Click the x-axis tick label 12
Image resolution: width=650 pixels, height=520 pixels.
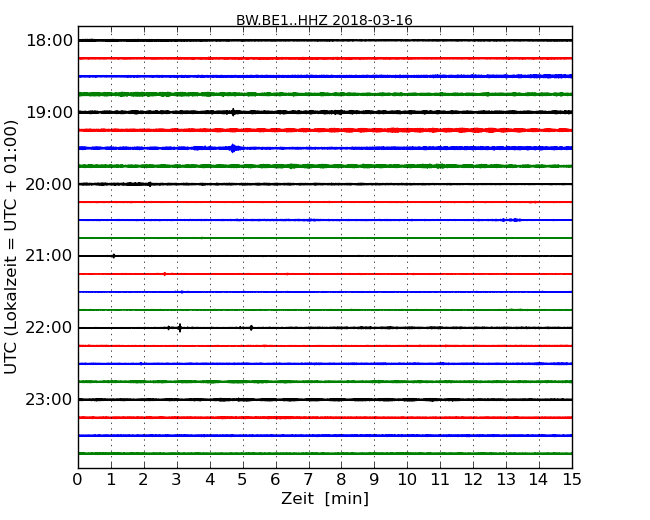(473, 480)
